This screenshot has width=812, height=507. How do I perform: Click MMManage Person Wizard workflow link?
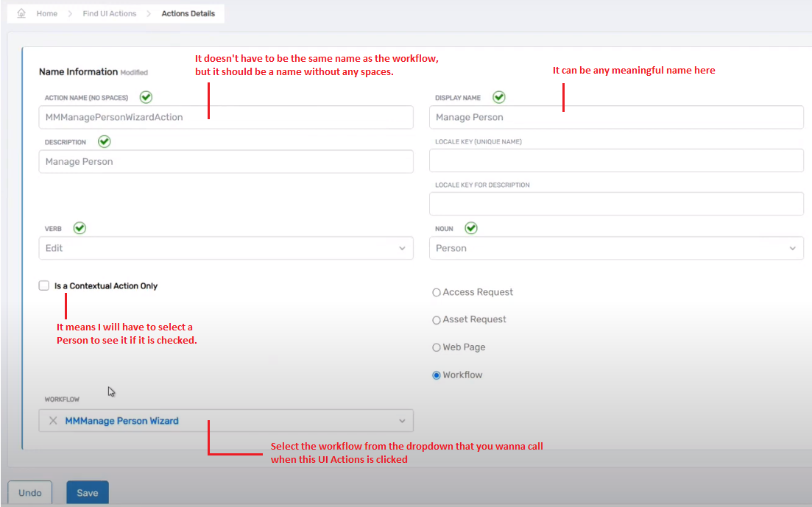click(x=121, y=420)
